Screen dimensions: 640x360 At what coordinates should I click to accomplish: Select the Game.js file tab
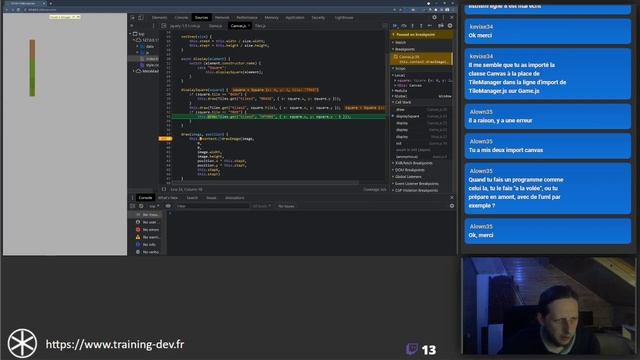[216, 26]
